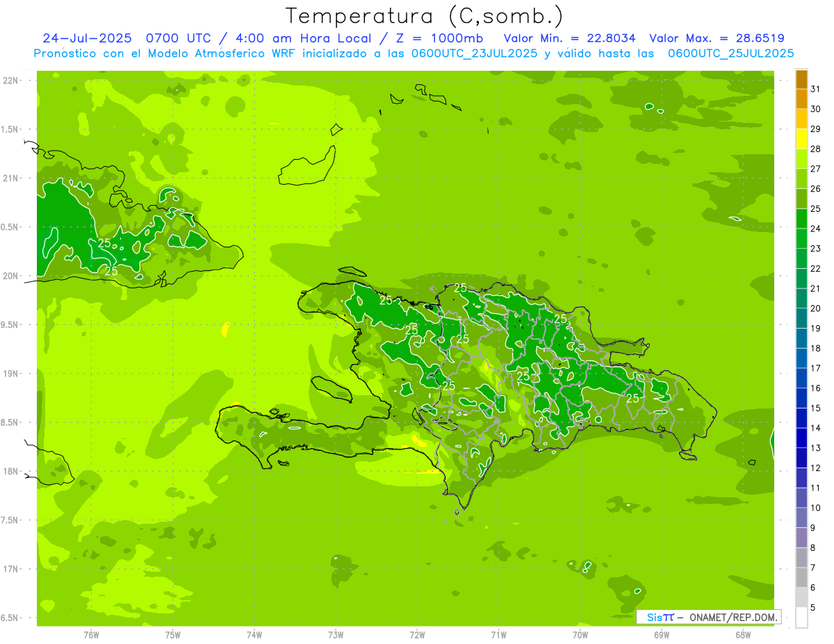
Task: Click the 'Valor Min. = 22.8034' text
Action: pyautogui.click(x=570, y=38)
